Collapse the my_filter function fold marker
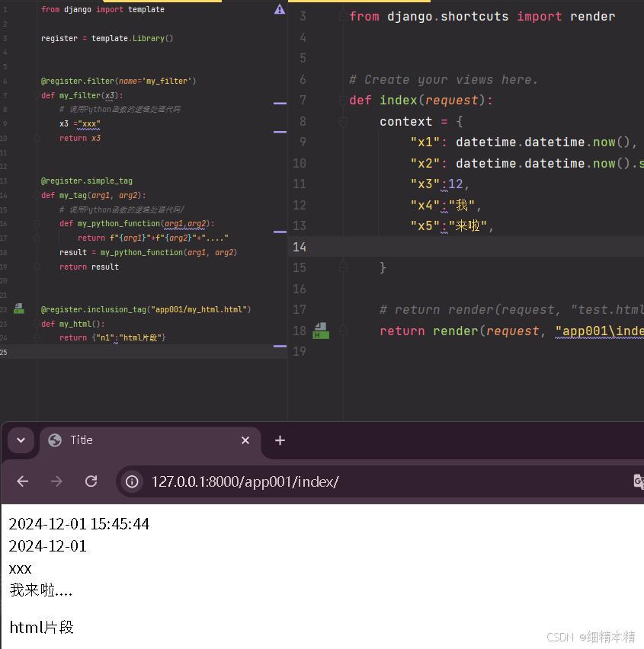Viewport: 644px width, 649px height. point(37,95)
